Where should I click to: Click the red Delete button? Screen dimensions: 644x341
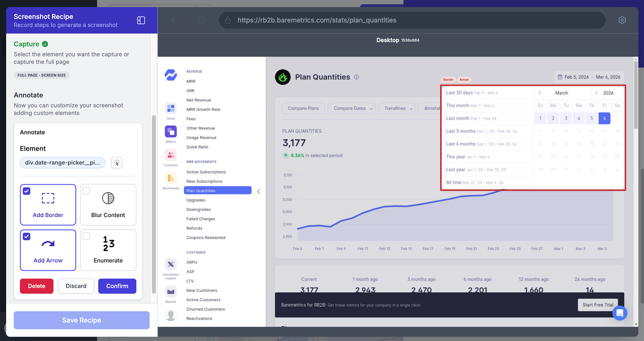pos(36,286)
